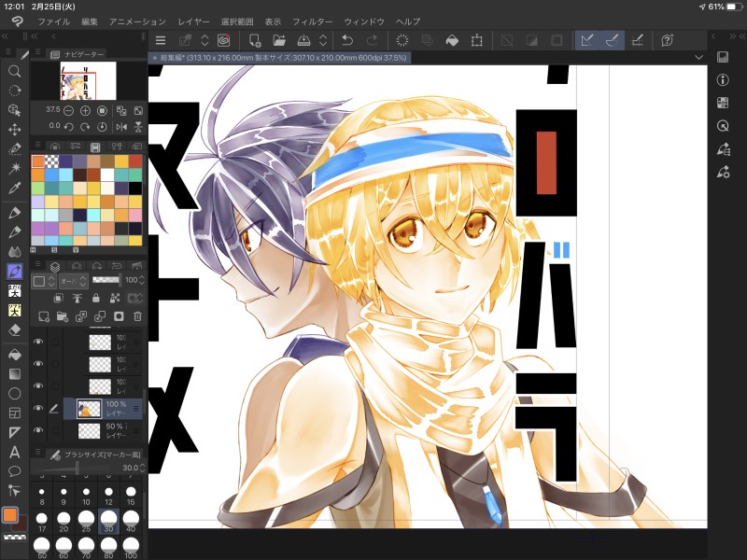
Task: Zoom in with navigator plus button
Action: [85, 110]
